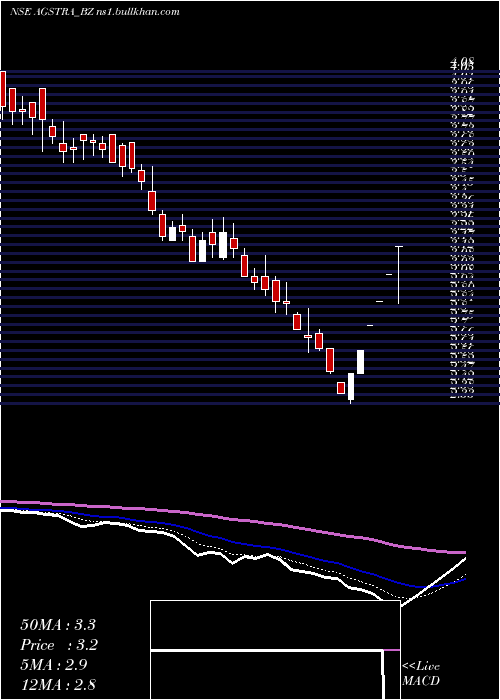
Task: Click the '<<Live' label
Action: (421, 667)
